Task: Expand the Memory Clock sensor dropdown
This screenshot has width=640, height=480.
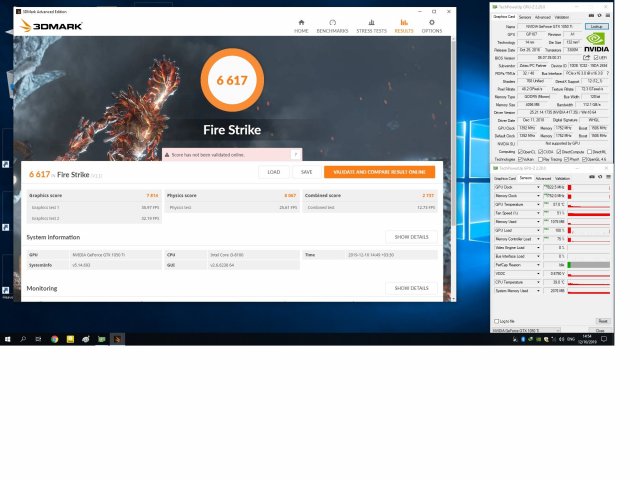Action: pos(538,196)
